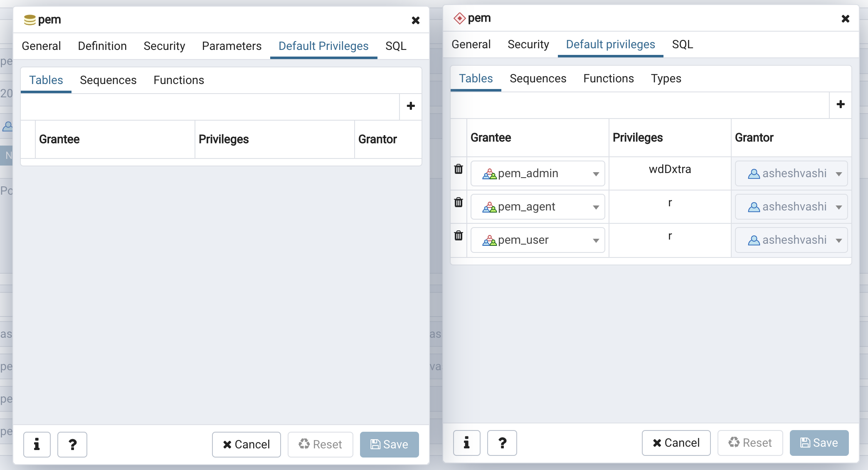The width and height of the screenshot is (868, 470).
Task: Switch to the Parameters tab
Action: (x=232, y=46)
